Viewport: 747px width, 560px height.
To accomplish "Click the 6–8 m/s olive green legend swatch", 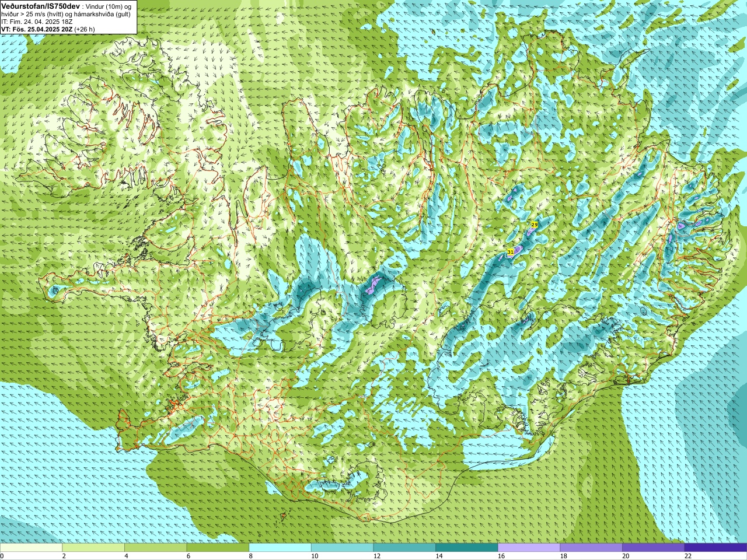I will click(x=218, y=548).
